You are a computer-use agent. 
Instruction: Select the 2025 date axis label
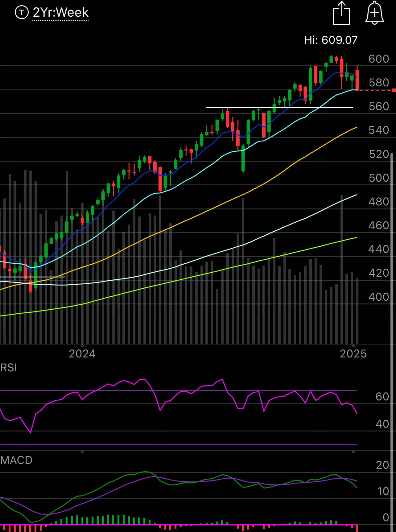(x=353, y=353)
